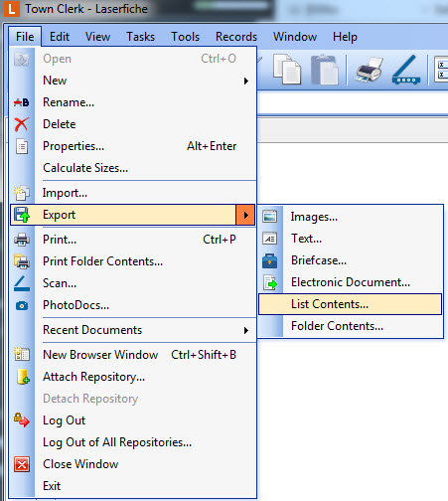Click the Electronic Document export icon
This screenshot has width=448, height=501.
tap(270, 282)
